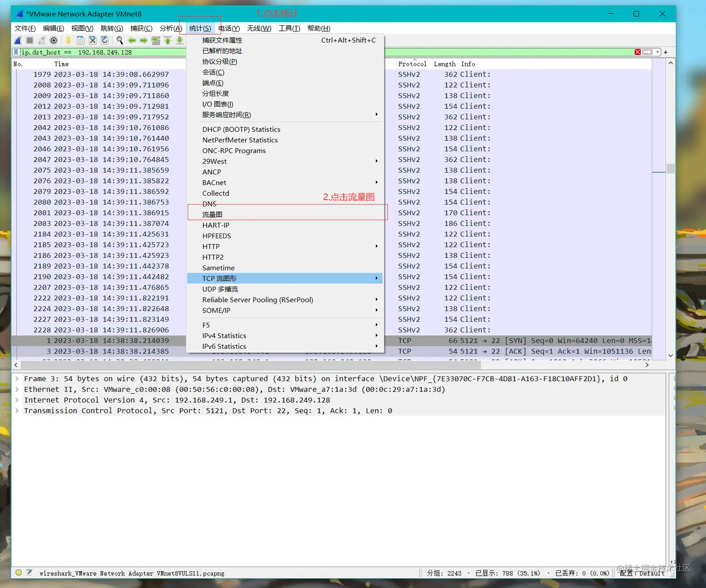Viewport: 706px width, 588px height.
Task: Open a capture file via folder icon
Action: (x=68, y=41)
